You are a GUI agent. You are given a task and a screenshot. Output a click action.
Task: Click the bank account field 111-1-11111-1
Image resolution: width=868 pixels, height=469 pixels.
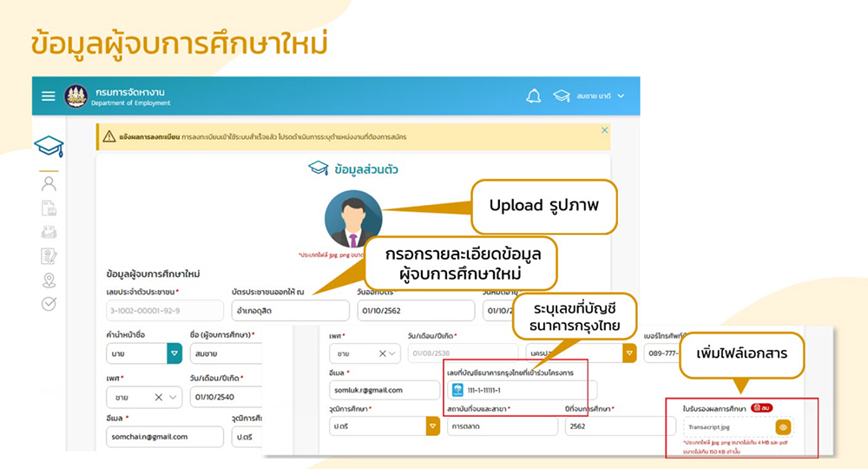[x=522, y=390]
